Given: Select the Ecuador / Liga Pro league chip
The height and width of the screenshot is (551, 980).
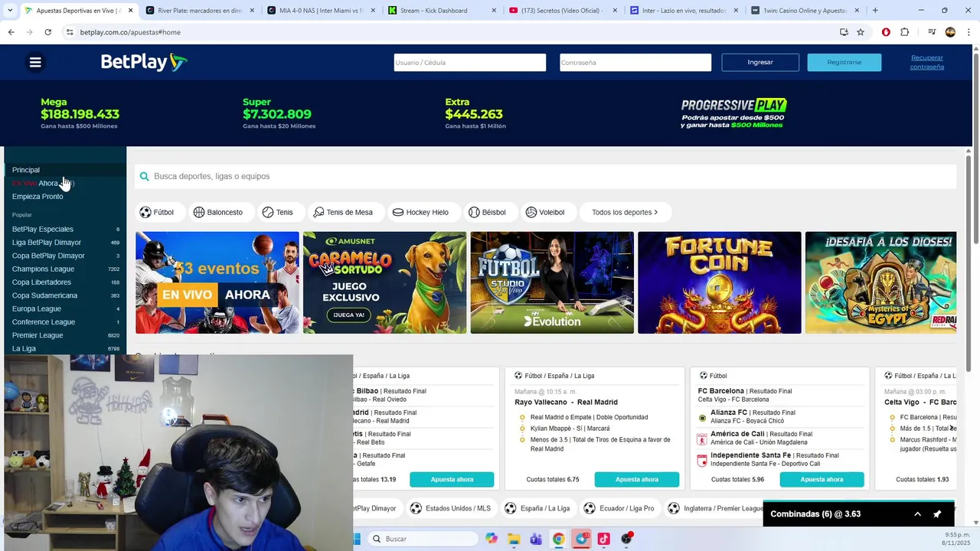Looking at the screenshot, I should pos(619,508).
